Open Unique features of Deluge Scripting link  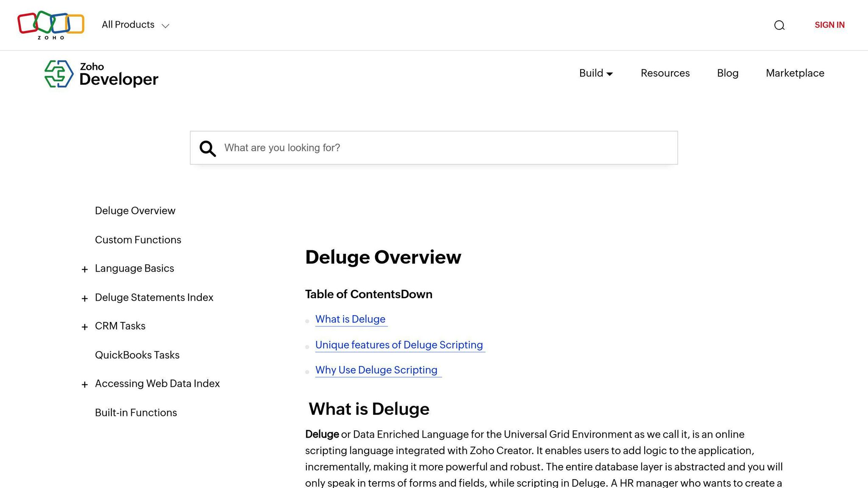point(399,345)
